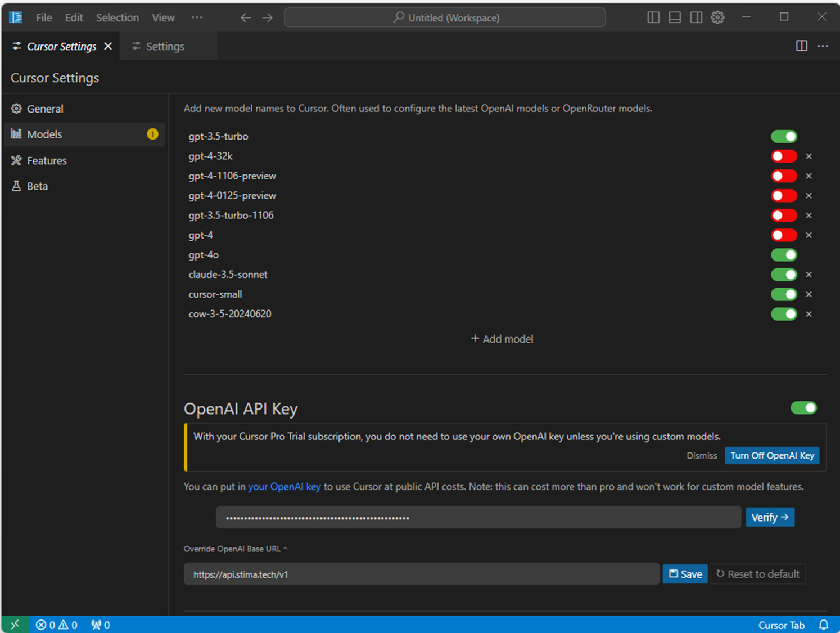Toggle the primary side bar layout icon
840x633 pixels.
pyautogui.click(x=653, y=17)
